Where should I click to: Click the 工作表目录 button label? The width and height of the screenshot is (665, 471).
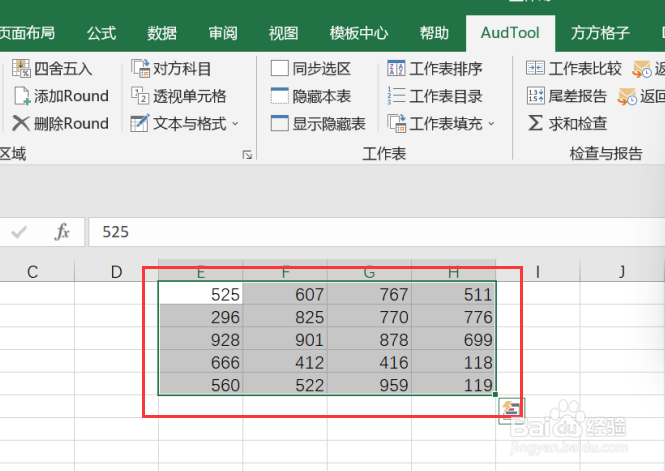[x=446, y=96]
